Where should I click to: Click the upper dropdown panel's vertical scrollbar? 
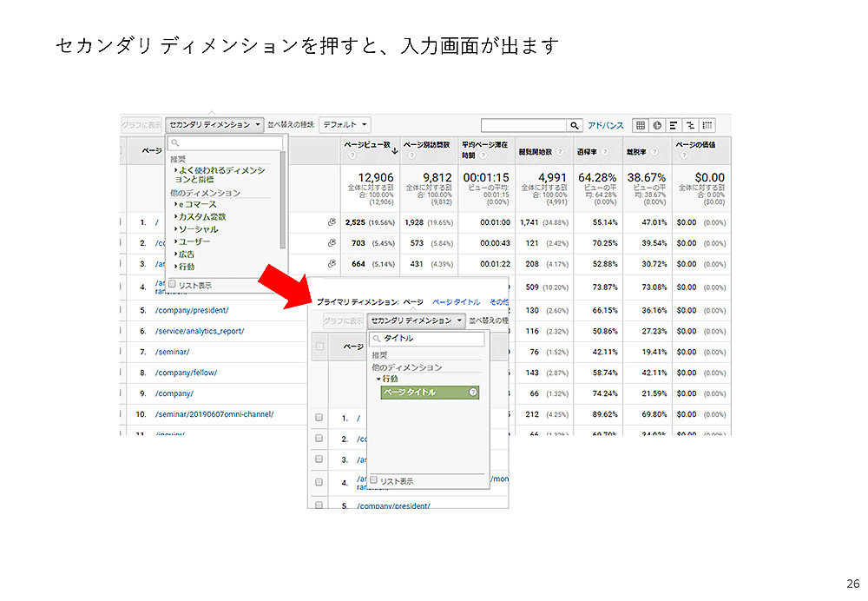(x=283, y=200)
